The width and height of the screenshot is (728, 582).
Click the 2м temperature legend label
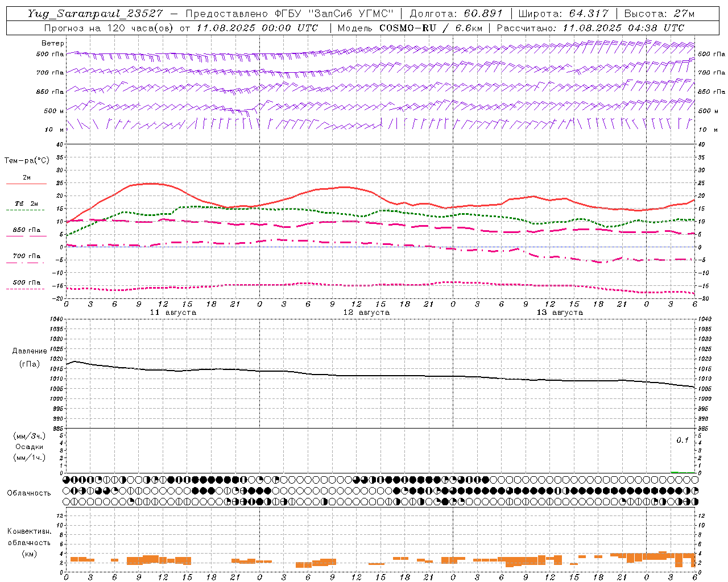(x=27, y=177)
